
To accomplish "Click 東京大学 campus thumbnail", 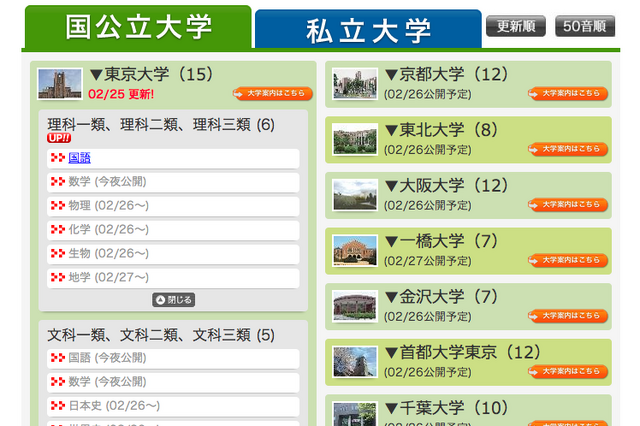I will (x=60, y=84).
